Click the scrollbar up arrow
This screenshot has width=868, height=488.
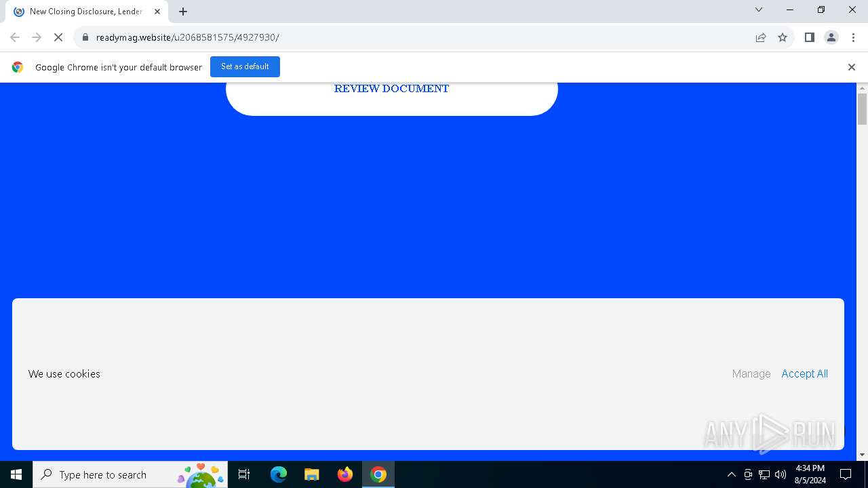863,88
